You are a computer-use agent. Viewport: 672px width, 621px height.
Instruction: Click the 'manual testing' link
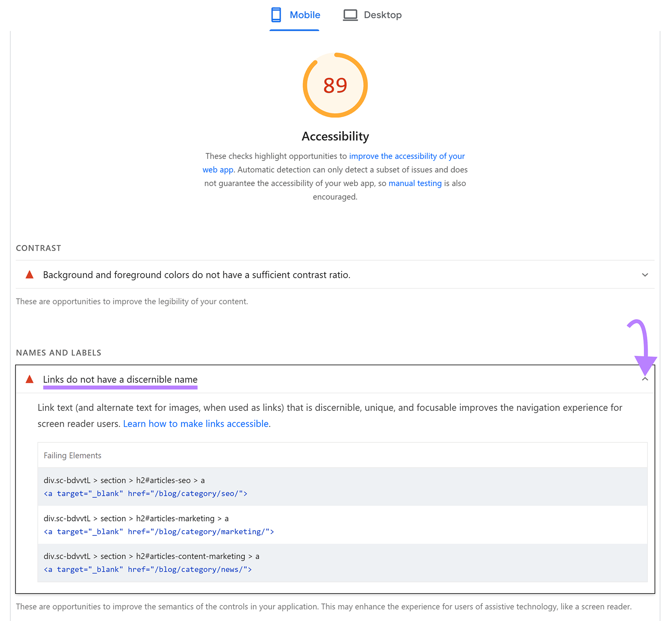(415, 183)
